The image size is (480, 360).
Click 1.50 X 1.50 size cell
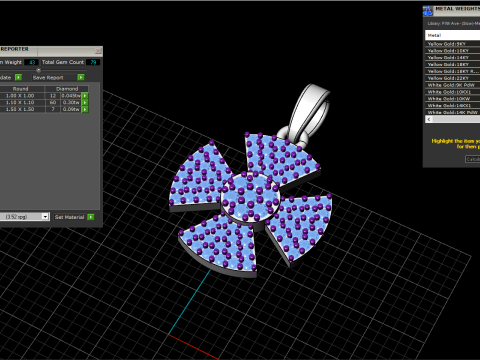[21, 109]
